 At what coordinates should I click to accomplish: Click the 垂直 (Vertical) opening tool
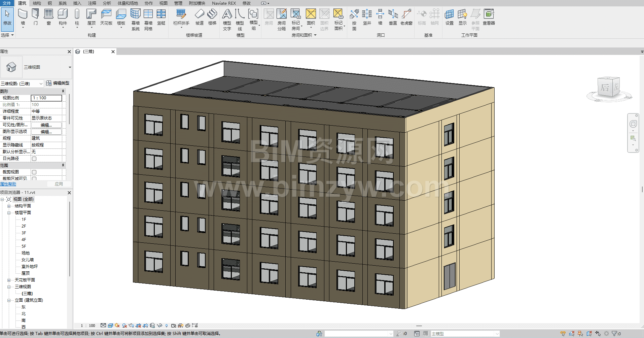pyautogui.click(x=393, y=18)
